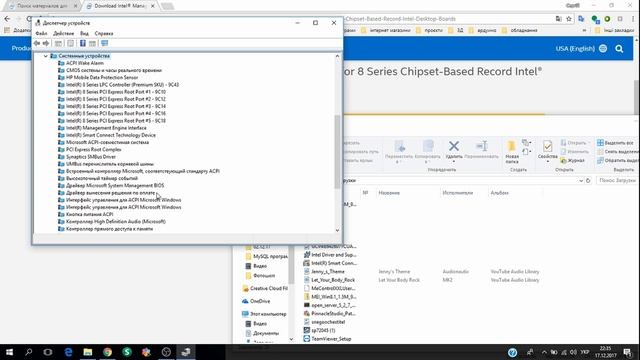The image size is (640, 360).
Task: Click taskbar search magnifier icon
Action: pos(29,352)
